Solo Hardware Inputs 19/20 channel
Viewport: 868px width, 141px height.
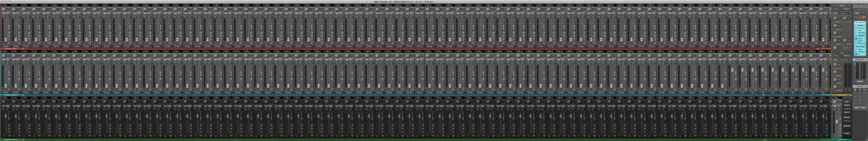point(58,13)
